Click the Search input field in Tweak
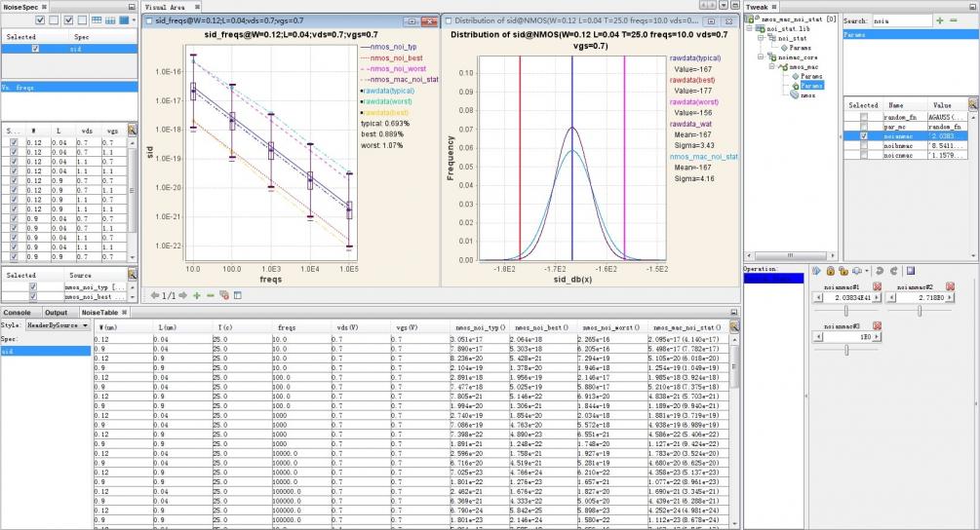Screen dimensions: 980x530 pyautogui.click(x=903, y=20)
